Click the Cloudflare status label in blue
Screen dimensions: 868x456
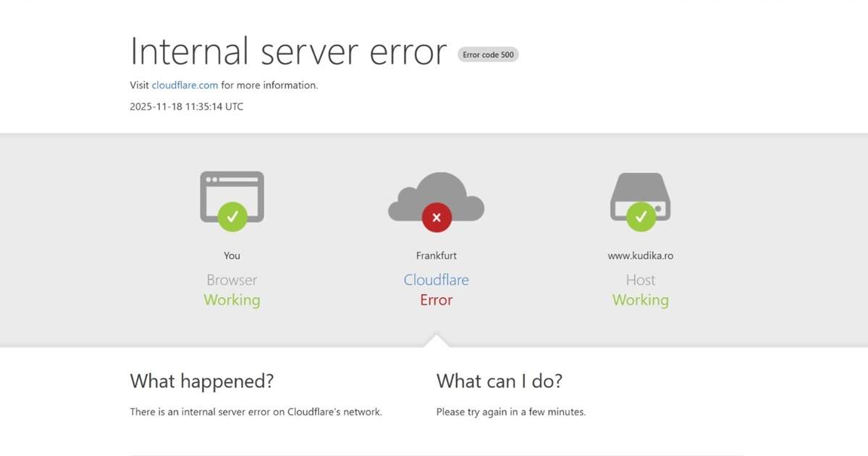tap(436, 279)
